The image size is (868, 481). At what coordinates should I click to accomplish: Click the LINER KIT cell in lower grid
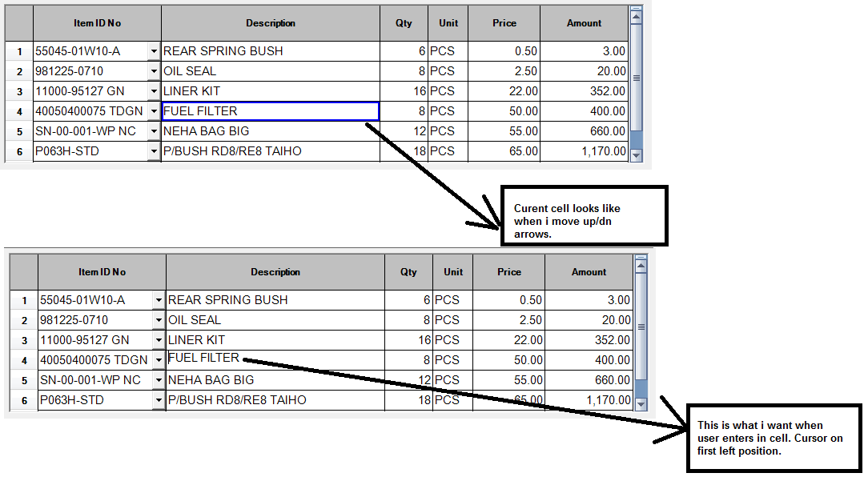[x=275, y=340]
